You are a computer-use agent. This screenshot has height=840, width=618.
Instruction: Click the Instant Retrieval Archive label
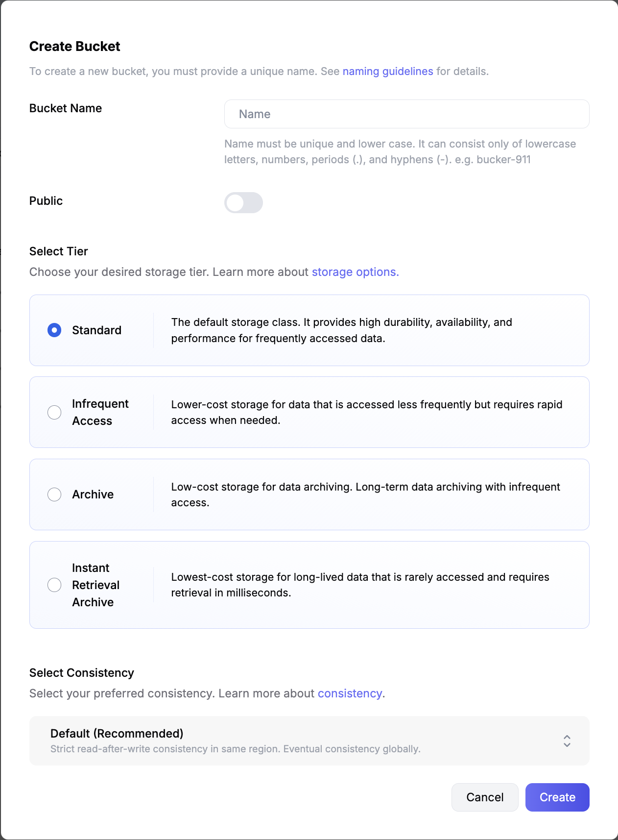pos(95,585)
